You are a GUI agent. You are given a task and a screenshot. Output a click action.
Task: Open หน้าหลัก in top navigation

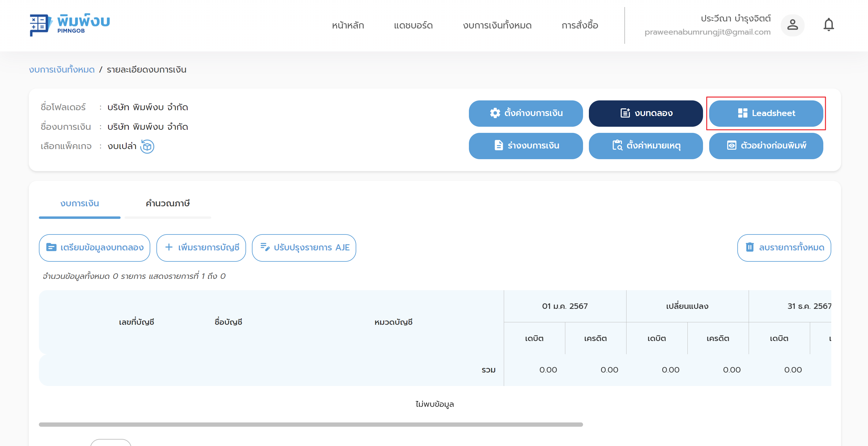[x=348, y=26]
